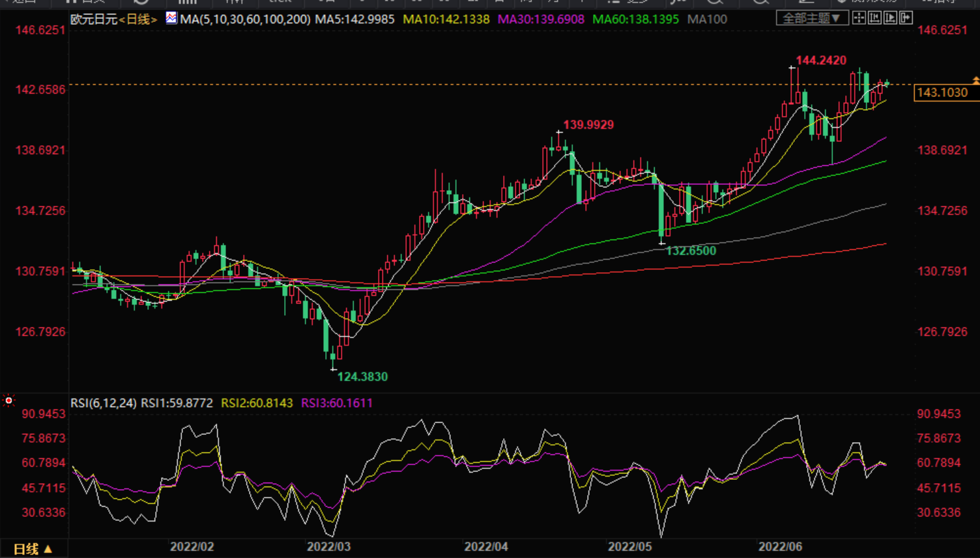This screenshot has height=558, width=980.
Task: Click the MA indicator chart icon
Action: click(171, 18)
